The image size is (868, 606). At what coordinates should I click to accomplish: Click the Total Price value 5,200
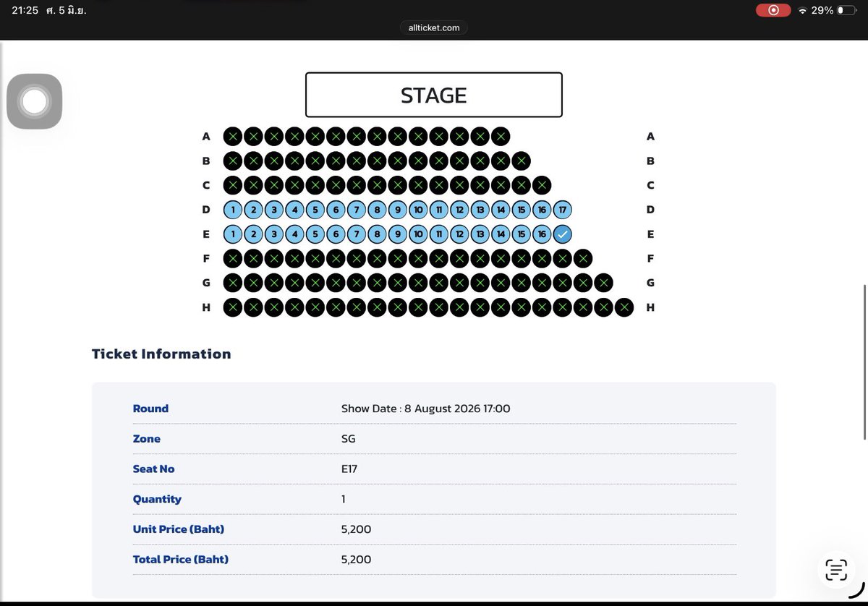(x=356, y=559)
